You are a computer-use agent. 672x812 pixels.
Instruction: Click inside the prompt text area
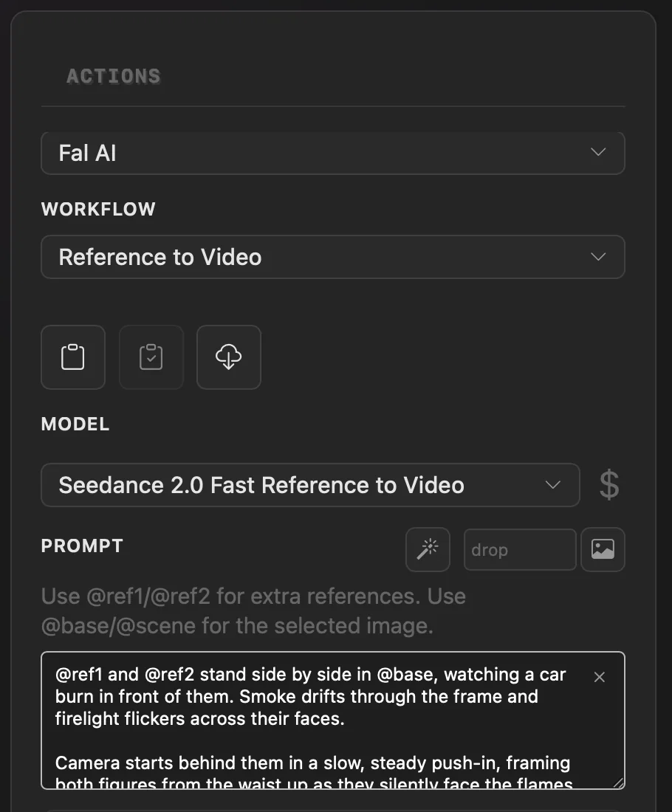click(x=332, y=720)
